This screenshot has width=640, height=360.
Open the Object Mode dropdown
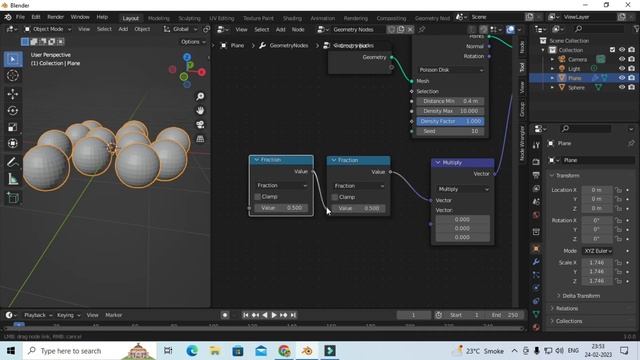(x=48, y=29)
